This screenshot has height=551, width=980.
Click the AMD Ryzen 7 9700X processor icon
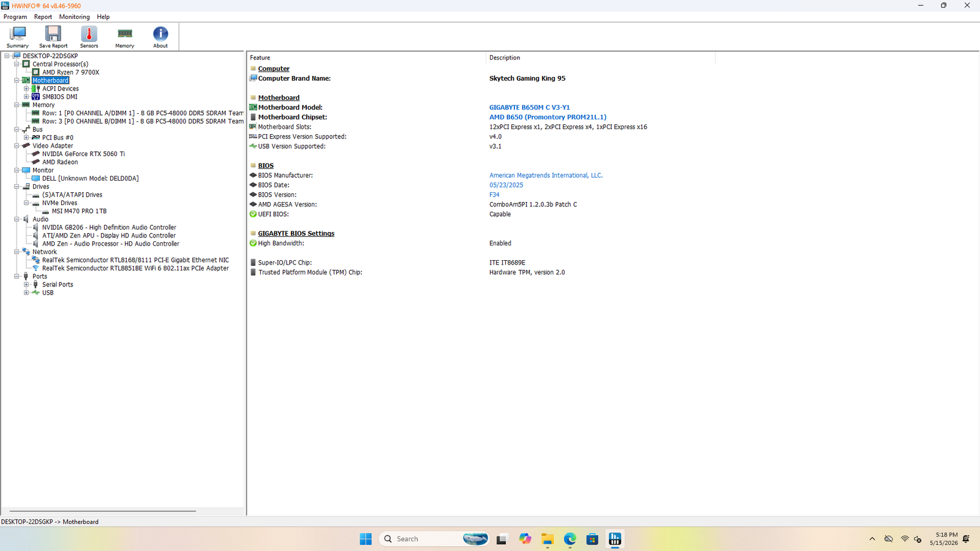click(36, 72)
